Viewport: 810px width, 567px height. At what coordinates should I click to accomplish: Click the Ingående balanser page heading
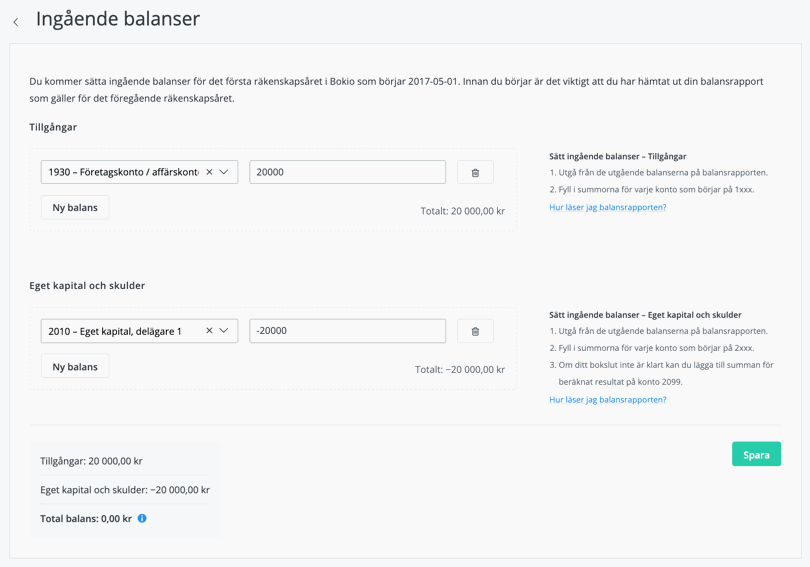pos(118,19)
